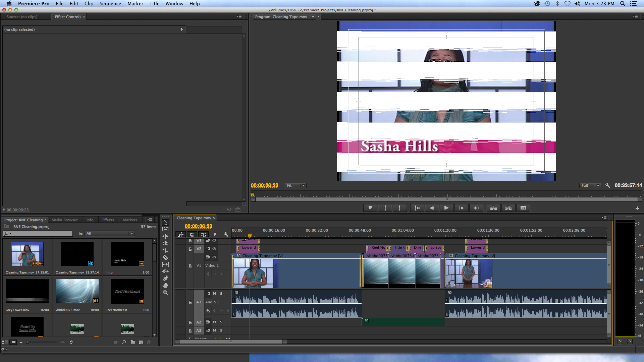Pick the Zoom tool in the tools panel
This screenshot has height=362, width=644.
click(x=165, y=293)
